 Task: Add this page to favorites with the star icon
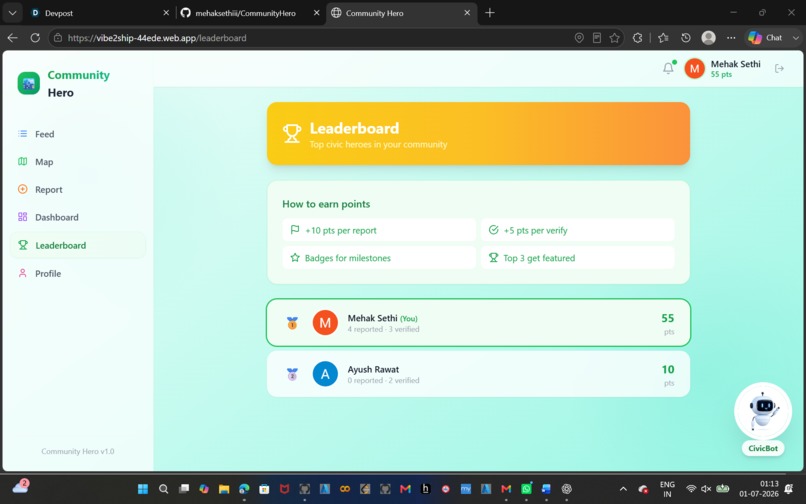pos(614,38)
